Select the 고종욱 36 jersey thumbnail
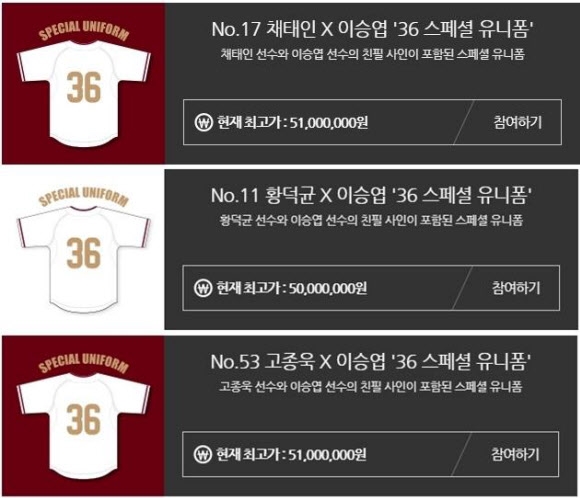580x498 pixels. (x=84, y=425)
